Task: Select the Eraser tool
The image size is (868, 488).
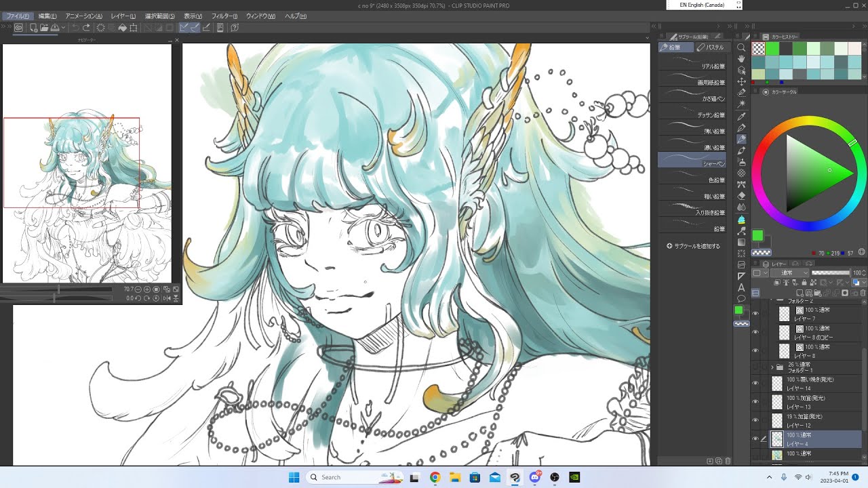Action: [x=741, y=196]
